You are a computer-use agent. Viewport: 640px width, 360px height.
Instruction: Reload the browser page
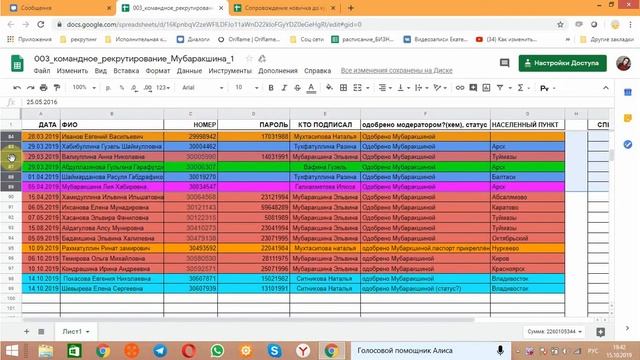click(41, 24)
